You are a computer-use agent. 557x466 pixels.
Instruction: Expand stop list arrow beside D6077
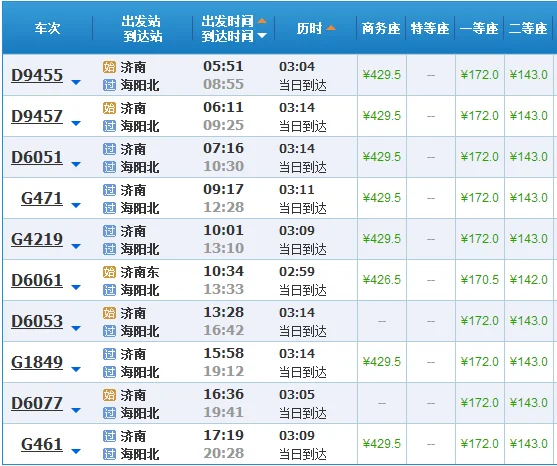click(76, 411)
